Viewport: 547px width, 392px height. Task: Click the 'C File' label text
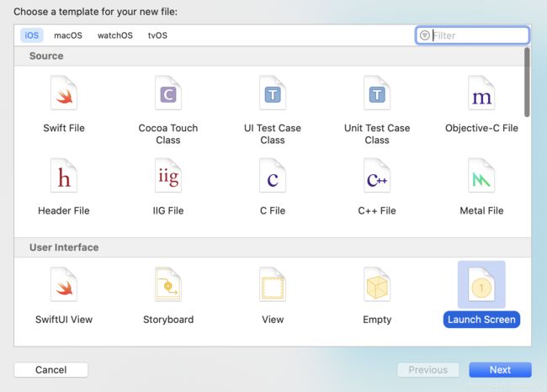click(x=273, y=210)
